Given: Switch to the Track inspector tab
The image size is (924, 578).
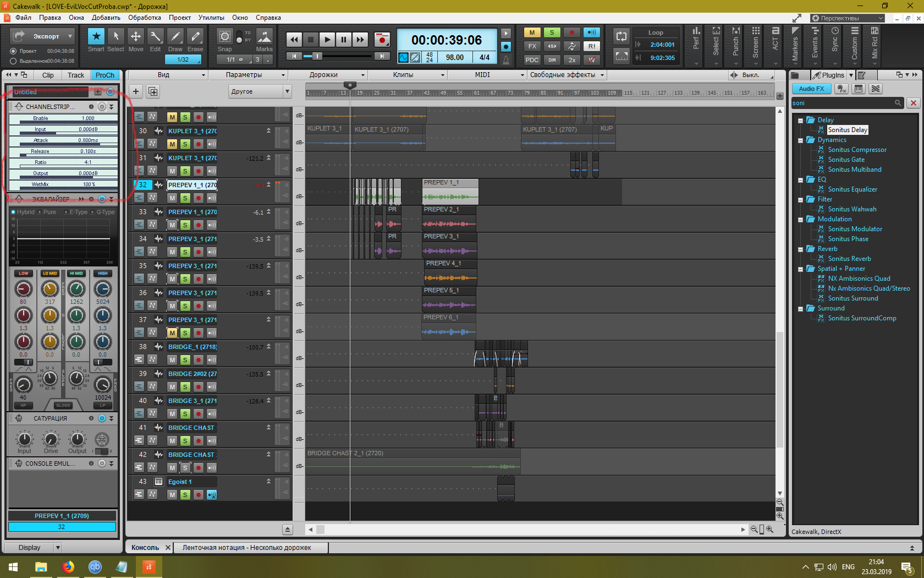Looking at the screenshot, I should (76, 75).
